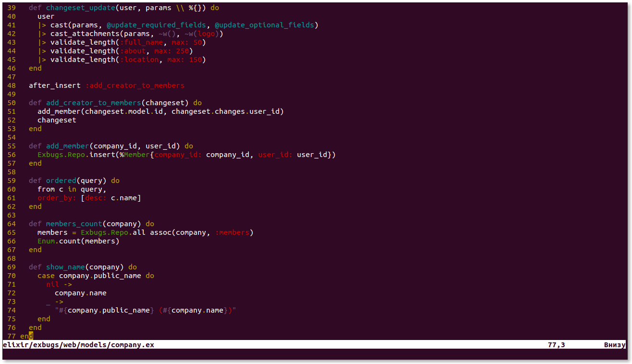The image size is (632, 364).
Task: Click 'user' on line 40
Action: point(46,16)
